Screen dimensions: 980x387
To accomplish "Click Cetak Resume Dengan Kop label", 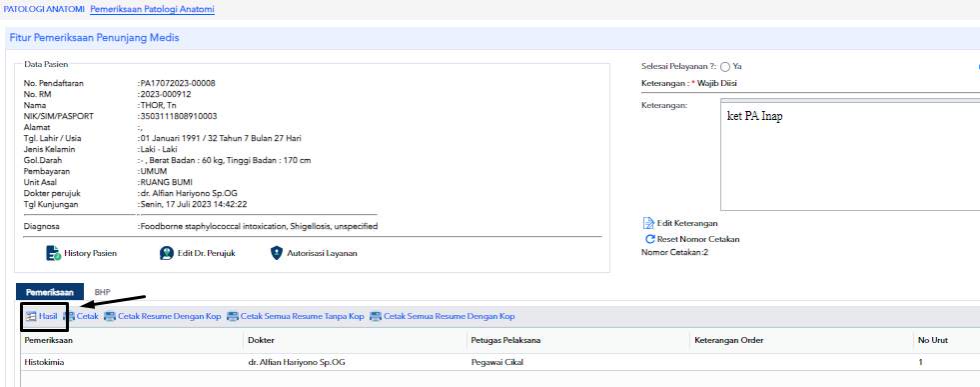I will (170, 316).
